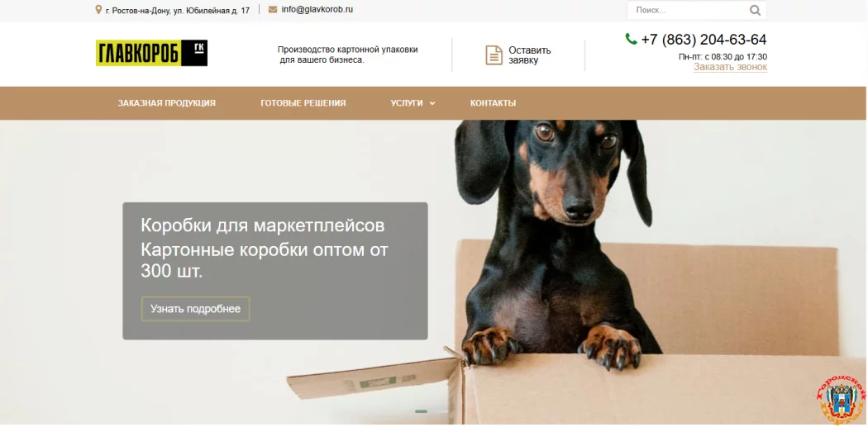Click the Узнать подробнее button
The height and width of the screenshot is (427, 868).
(195, 309)
